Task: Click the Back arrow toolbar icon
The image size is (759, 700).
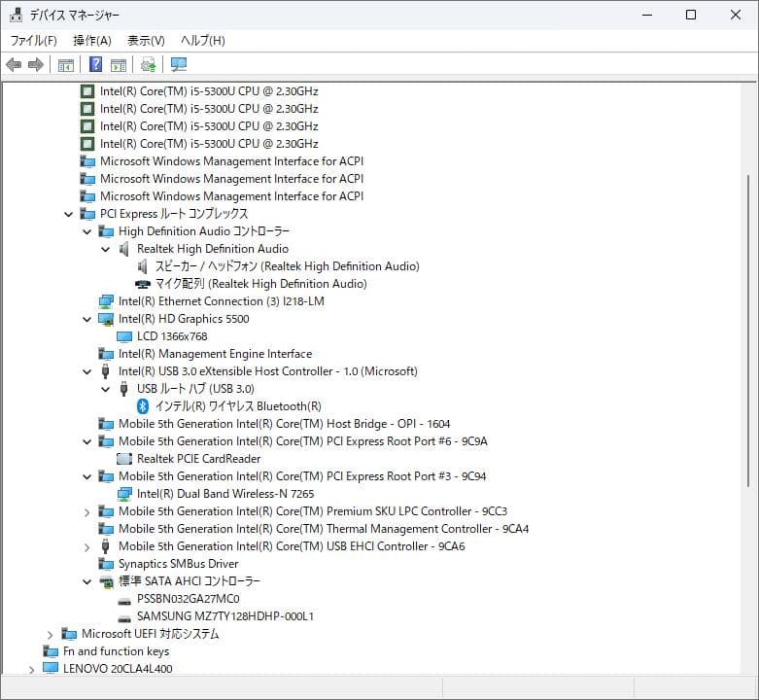Action: point(14,64)
